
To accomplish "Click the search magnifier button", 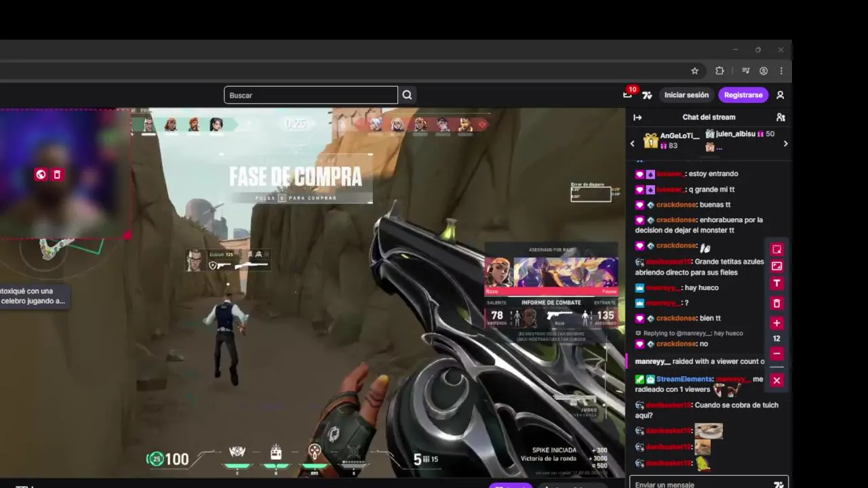I will pos(407,95).
